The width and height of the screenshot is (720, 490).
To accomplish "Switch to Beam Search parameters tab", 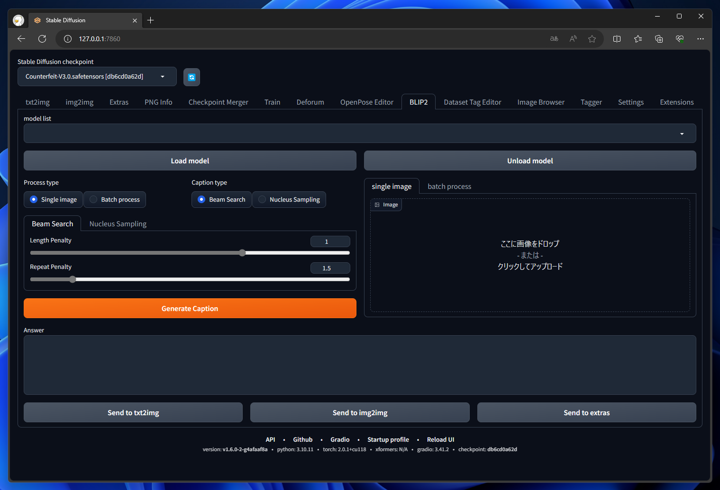I will (x=52, y=224).
